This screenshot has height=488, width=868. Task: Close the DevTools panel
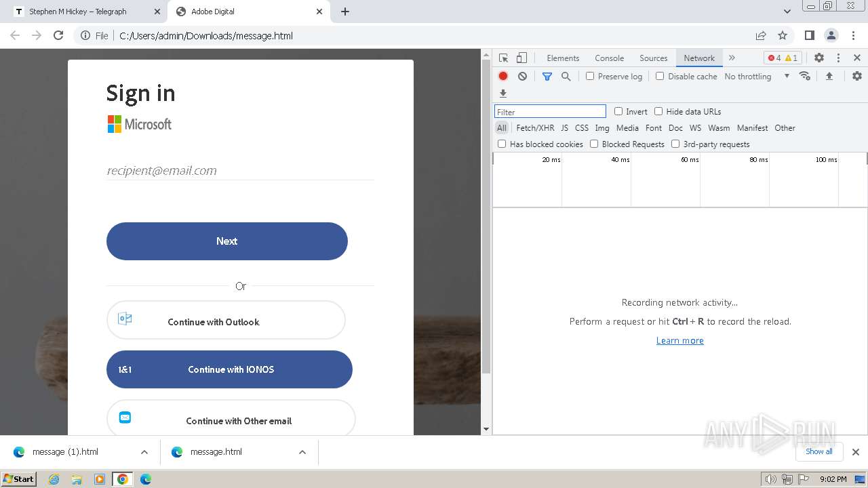pyautogui.click(x=857, y=58)
